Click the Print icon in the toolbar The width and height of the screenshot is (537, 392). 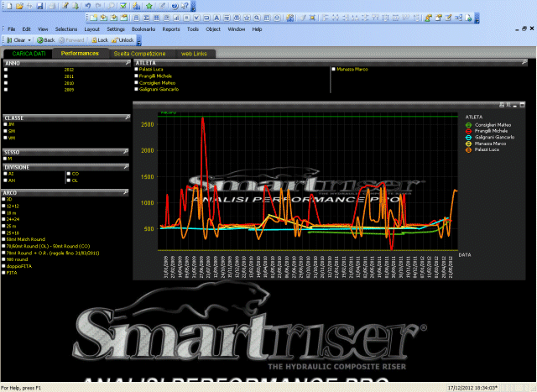tap(52, 6)
